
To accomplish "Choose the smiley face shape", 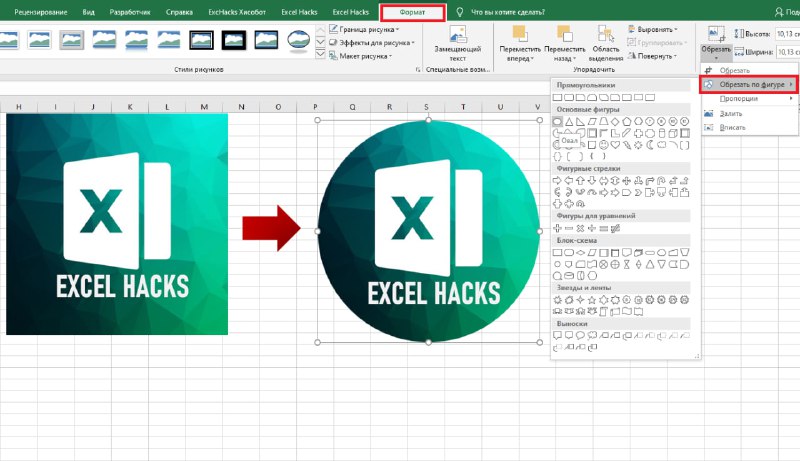I will (x=604, y=145).
